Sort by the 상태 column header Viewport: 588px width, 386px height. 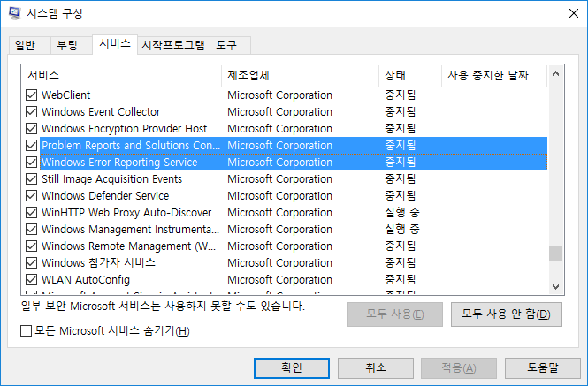coord(410,76)
